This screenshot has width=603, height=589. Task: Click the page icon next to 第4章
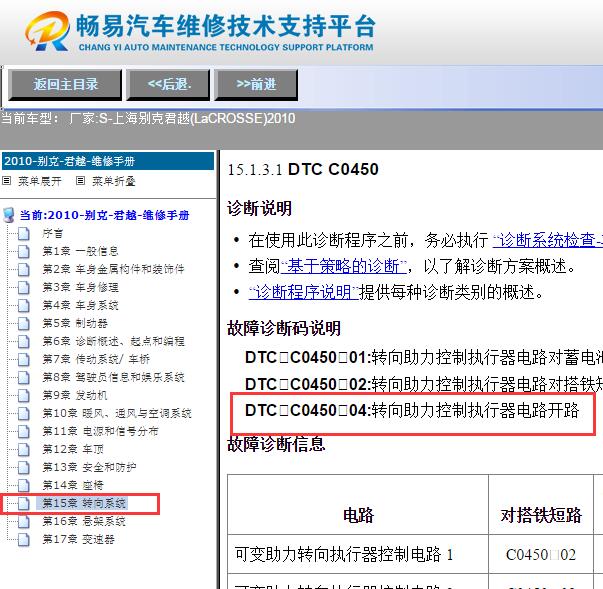[x=24, y=305]
